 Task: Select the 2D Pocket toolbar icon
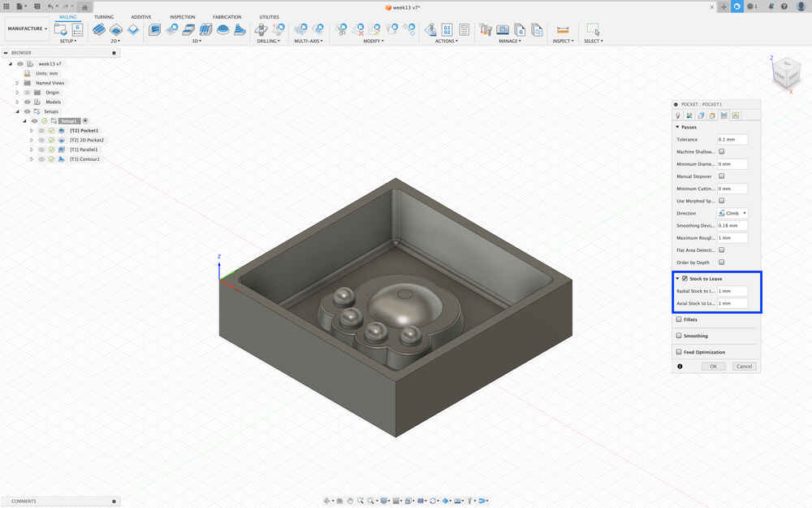coord(116,29)
